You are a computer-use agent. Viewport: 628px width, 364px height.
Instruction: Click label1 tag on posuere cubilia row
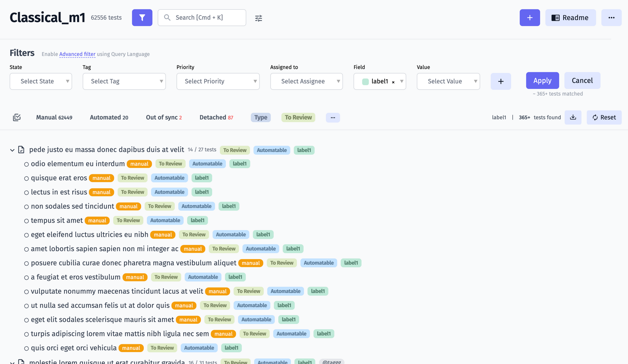pyautogui.click(x=351, y=263)
